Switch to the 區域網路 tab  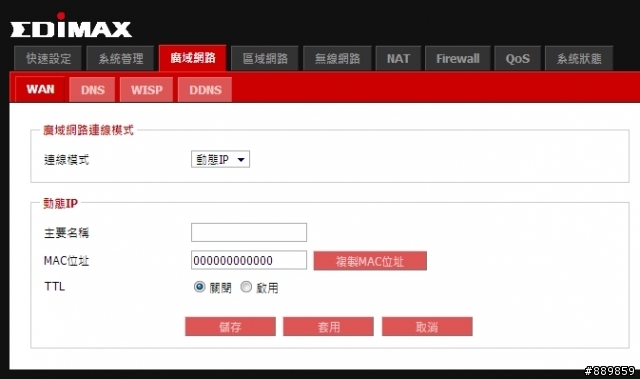pyautogui.click(x=265, y=59)
